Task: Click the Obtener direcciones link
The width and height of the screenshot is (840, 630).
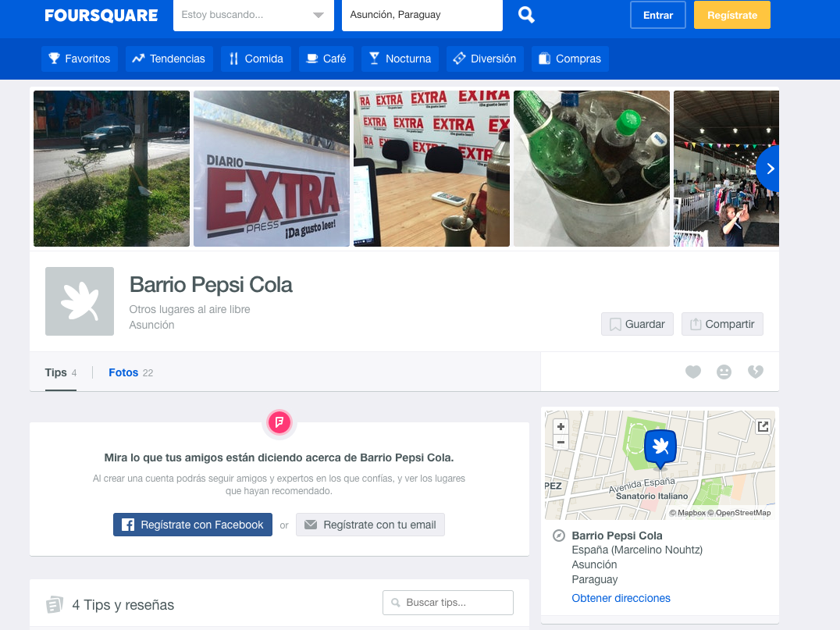Action: point(621,599)
